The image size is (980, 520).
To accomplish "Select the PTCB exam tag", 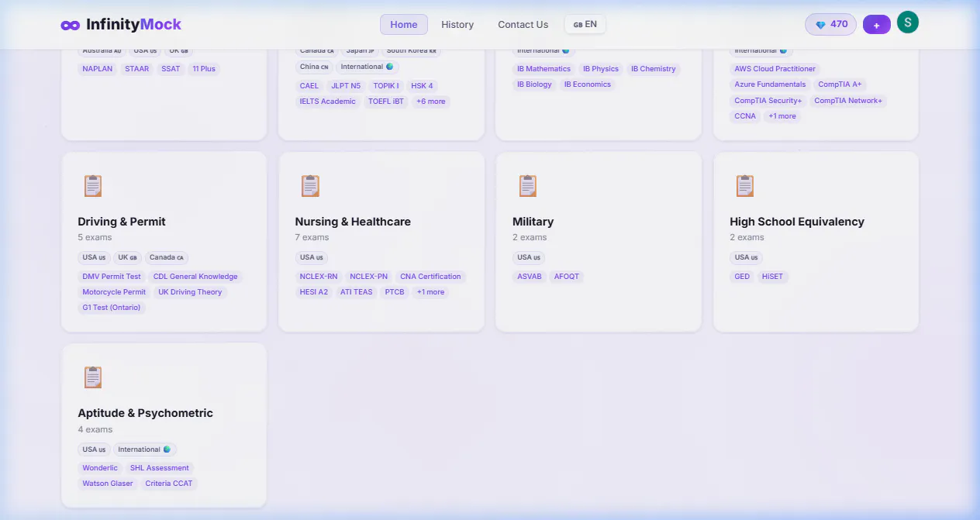I will 395,292.
